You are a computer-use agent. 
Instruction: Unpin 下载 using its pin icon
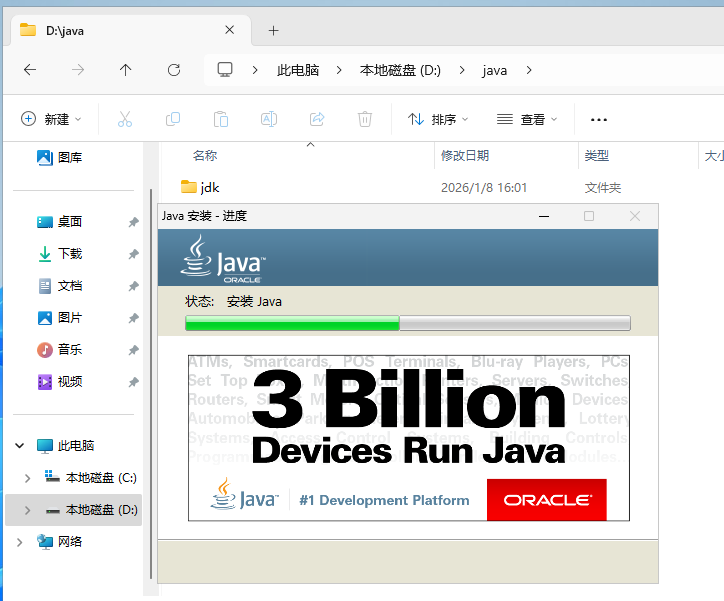tap(133, 254)
